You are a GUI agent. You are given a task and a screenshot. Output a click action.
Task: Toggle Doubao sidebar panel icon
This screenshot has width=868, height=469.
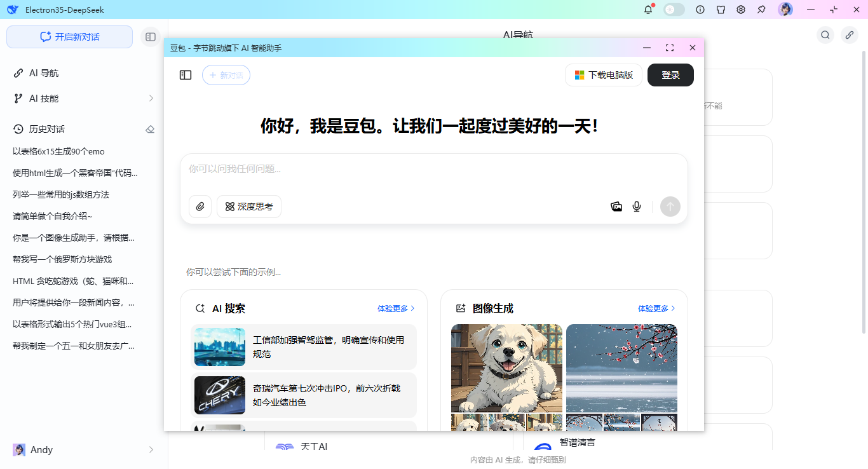[x=186, y=75]
